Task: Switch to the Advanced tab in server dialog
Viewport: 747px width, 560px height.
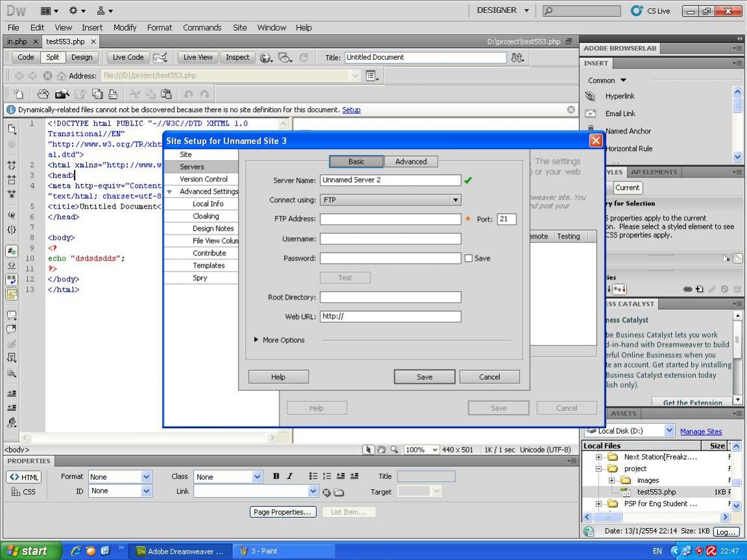Action: pos(410,161)
